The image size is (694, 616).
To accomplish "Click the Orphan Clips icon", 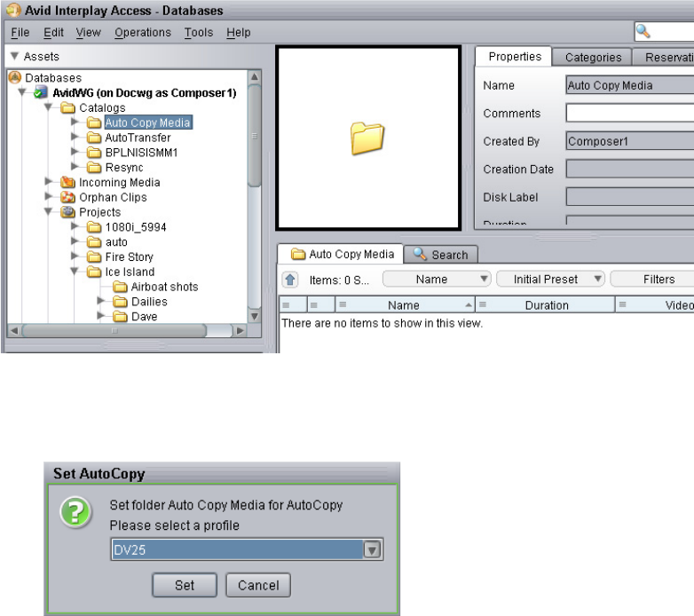I will [x=67, y=197].
